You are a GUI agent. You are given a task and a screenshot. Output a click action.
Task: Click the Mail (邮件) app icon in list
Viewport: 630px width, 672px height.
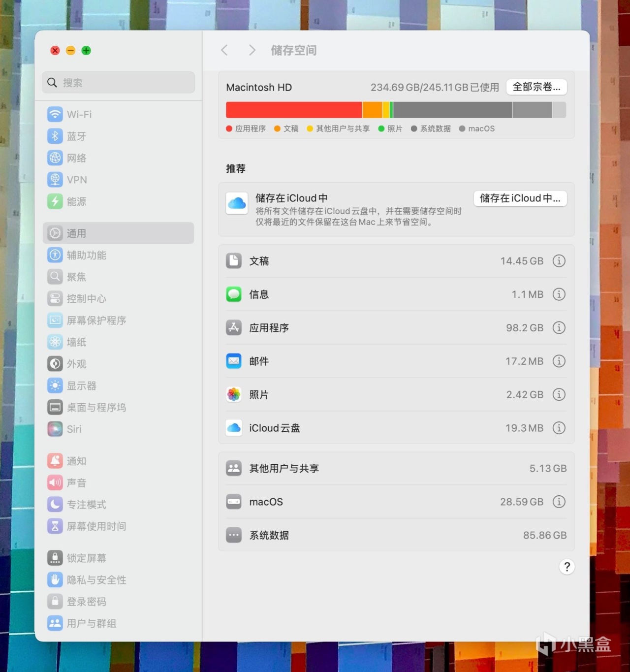[234, 361]
